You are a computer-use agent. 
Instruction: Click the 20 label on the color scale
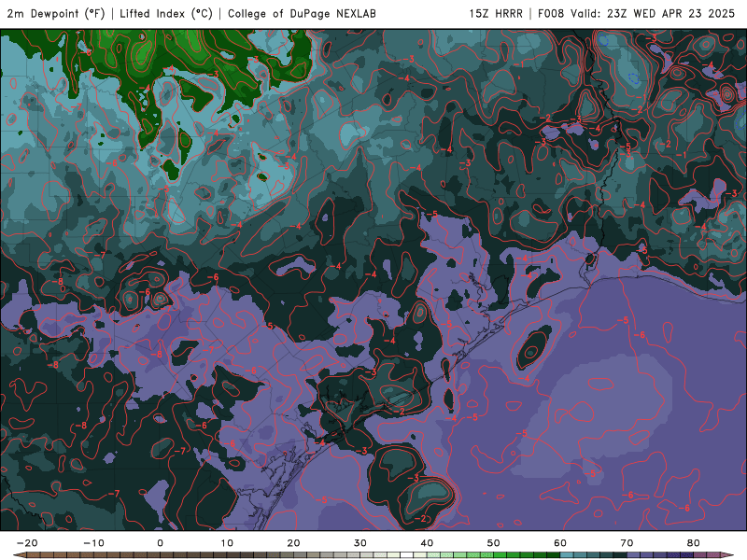(293, 543)
